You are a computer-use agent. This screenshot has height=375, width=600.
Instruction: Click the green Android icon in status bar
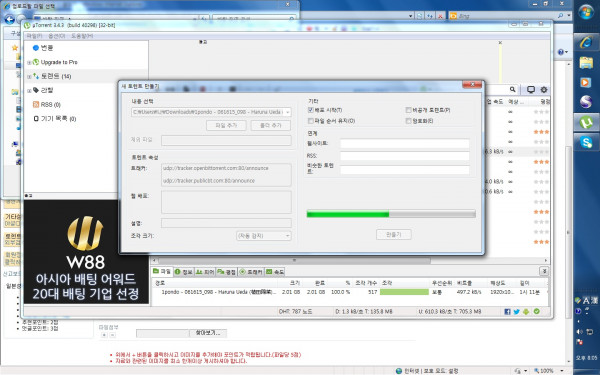[x=526, y=311]
